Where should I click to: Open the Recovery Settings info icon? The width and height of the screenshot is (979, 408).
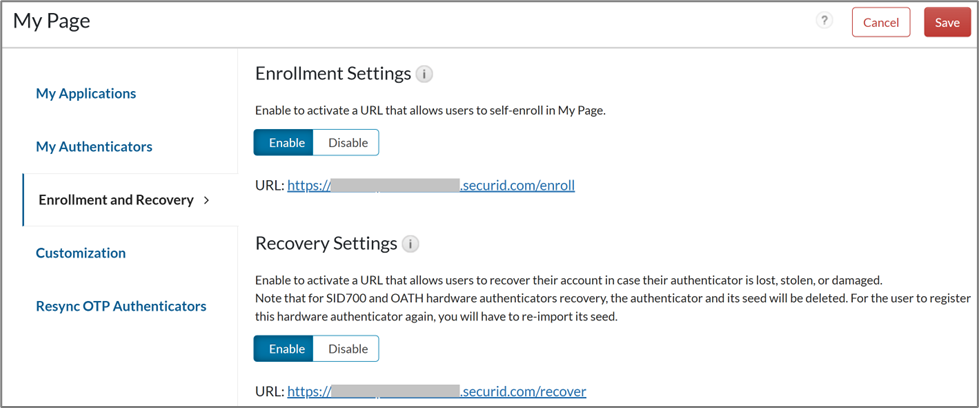[x=410, y=244]
